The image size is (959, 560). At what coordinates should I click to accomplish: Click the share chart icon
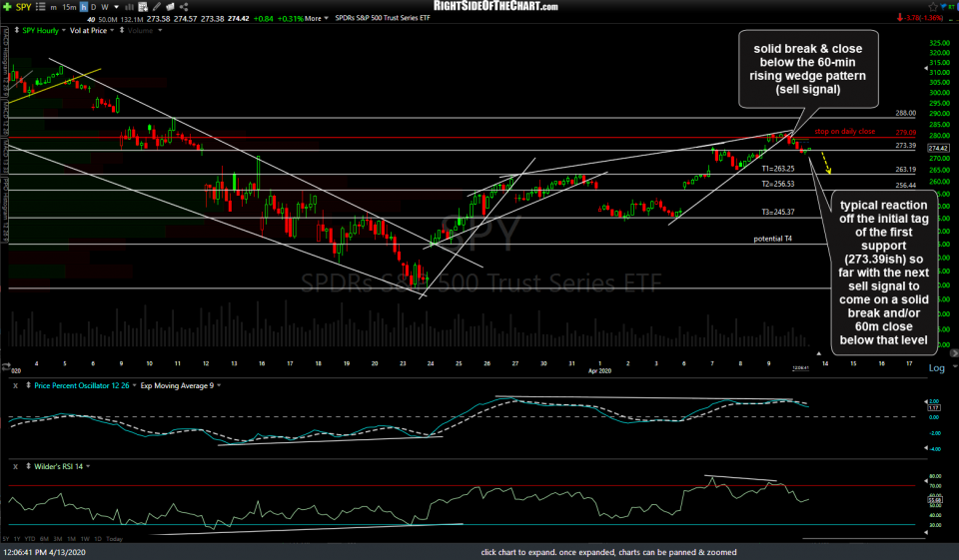point(184,7)
